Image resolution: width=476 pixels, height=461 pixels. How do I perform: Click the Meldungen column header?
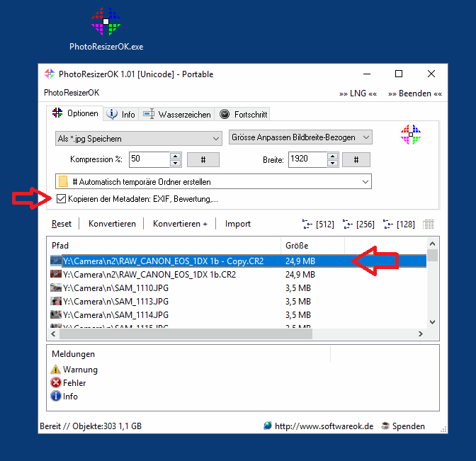188,354
